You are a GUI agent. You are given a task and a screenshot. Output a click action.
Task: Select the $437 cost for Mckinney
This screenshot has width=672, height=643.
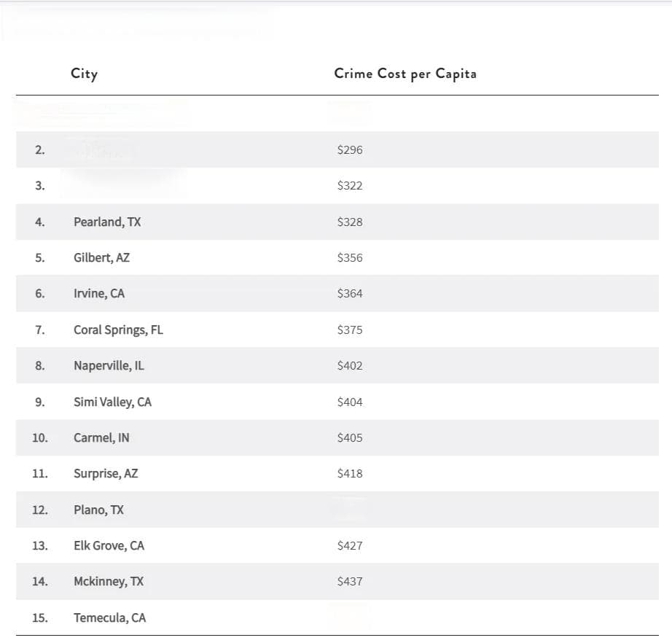(x=350, y=582)
